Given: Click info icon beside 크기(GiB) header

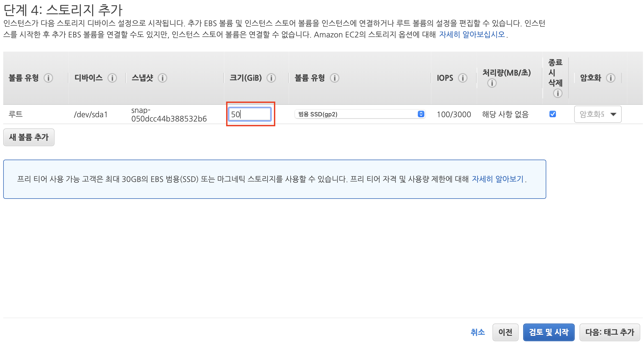Looking at the screenshot, I should click(x=271, y=78).
